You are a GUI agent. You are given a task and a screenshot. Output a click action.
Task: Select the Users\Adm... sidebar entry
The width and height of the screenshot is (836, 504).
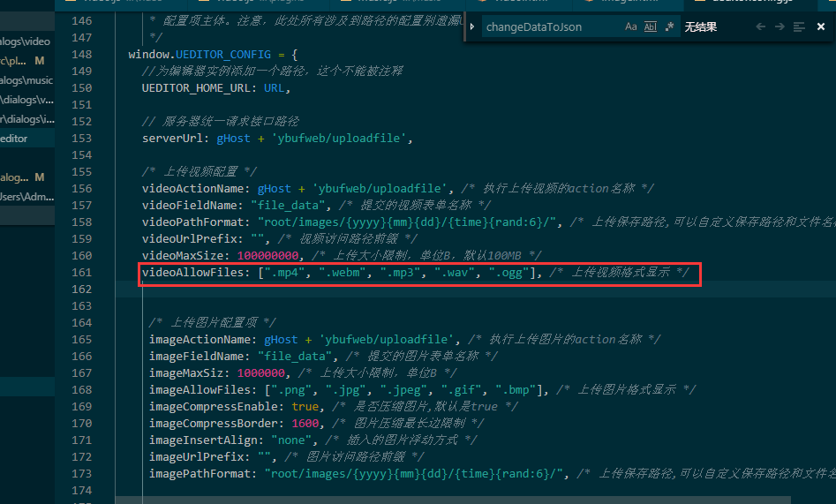(x=27, y=197)
